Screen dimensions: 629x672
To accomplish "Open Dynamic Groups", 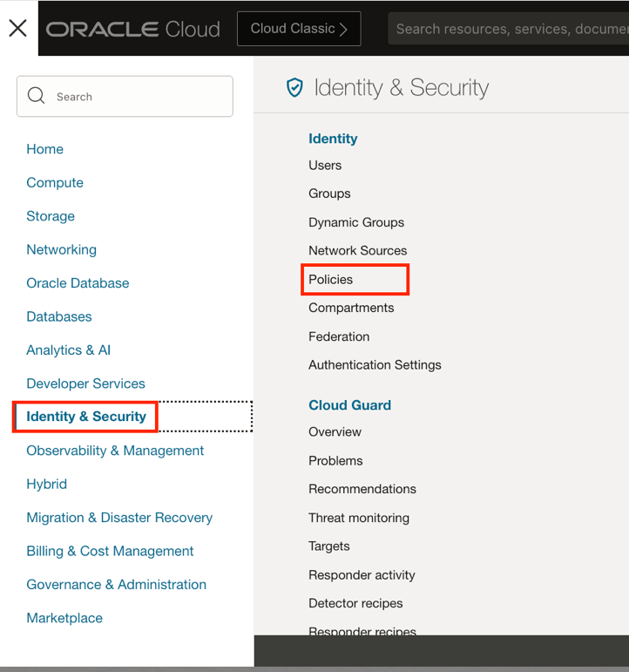I will click(x=356, y=222).
